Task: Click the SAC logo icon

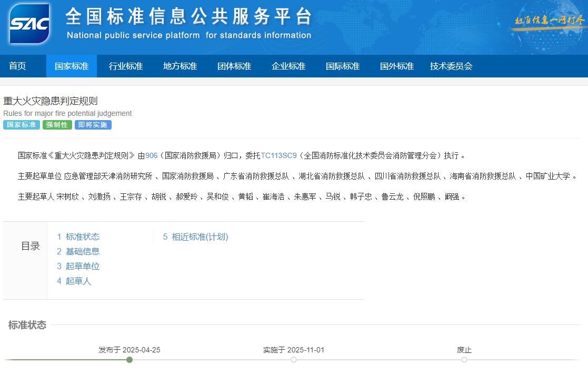Action: pos(29,24)
